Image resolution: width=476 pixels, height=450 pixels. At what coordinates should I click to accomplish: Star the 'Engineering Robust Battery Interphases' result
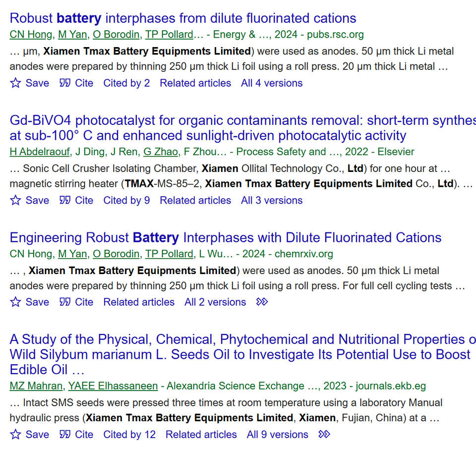[x=16, y=302]
